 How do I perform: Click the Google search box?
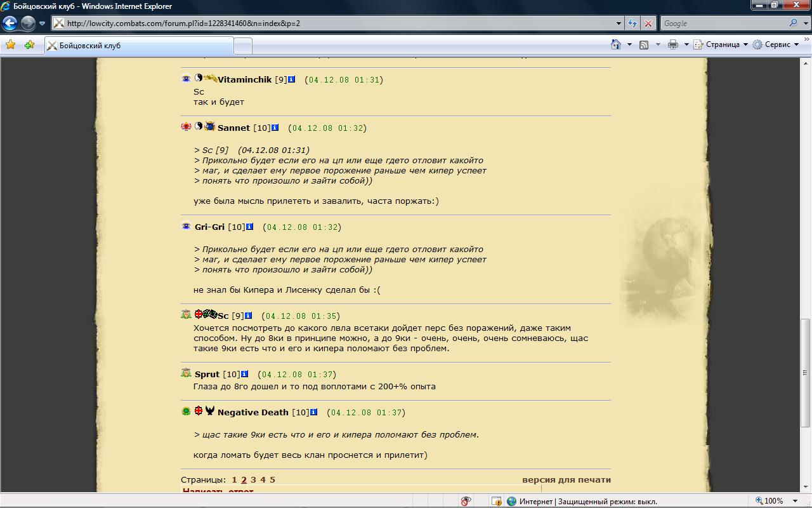coord(723,23)
